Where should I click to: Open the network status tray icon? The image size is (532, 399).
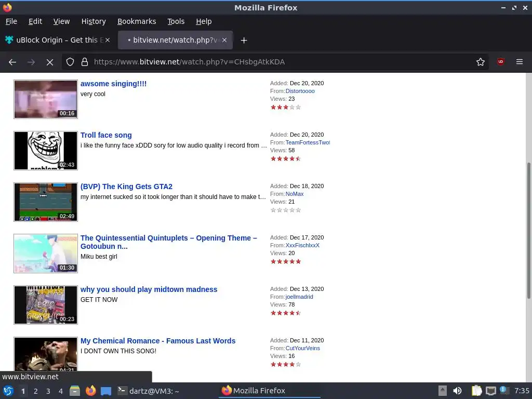(x=490, y=391)
